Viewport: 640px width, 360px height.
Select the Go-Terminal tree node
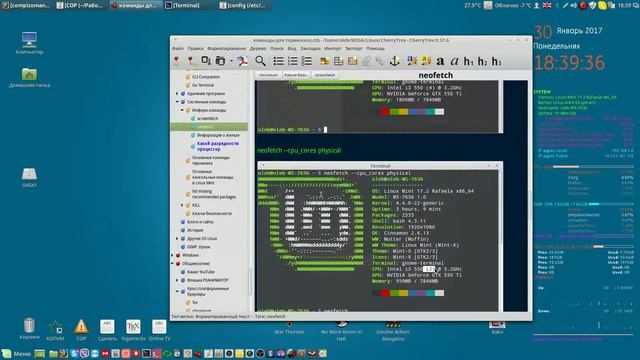pos(203,85)
